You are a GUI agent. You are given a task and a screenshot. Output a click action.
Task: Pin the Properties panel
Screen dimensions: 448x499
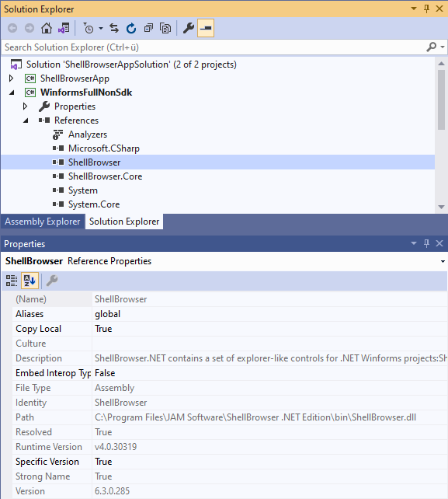click(427, 243)
